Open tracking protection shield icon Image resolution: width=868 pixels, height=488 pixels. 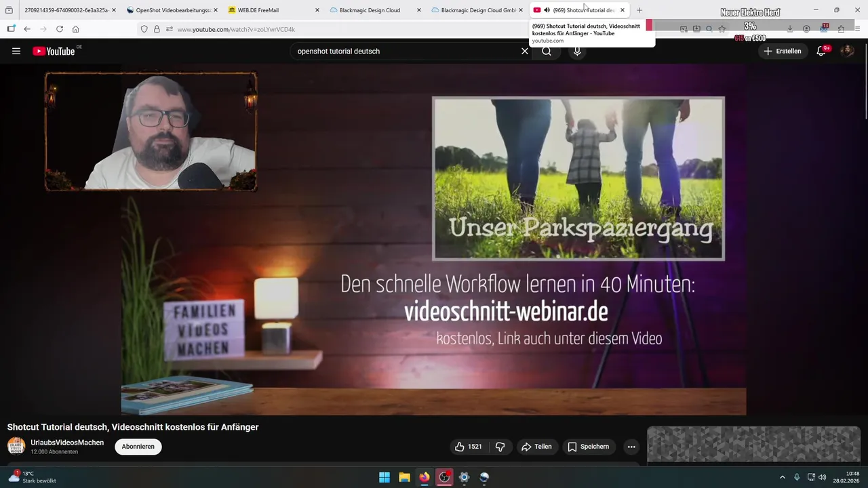tap(144, 29)
